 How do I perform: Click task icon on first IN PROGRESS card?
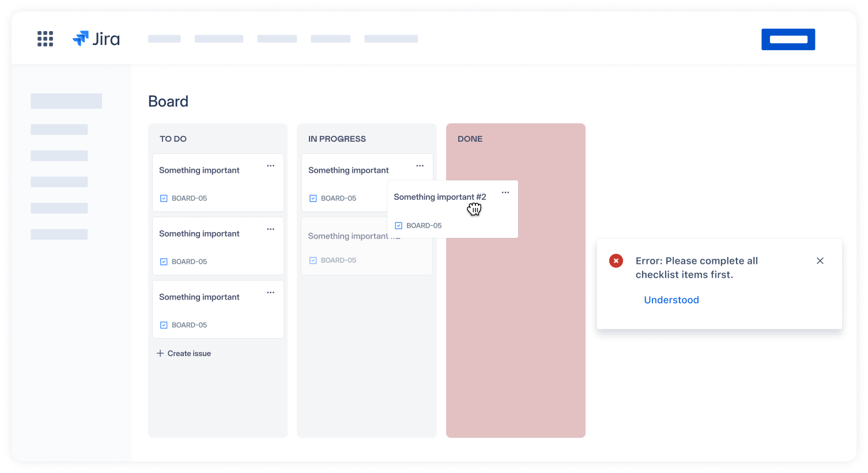click(x=313, y=198)
